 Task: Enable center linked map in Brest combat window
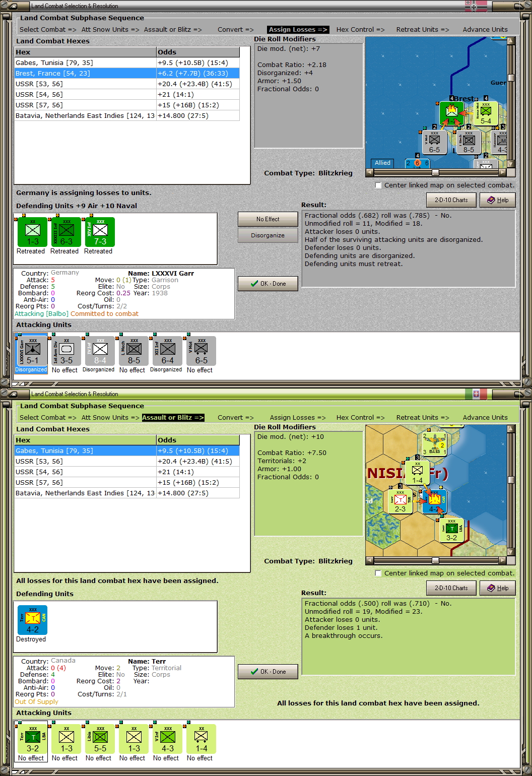378,185
